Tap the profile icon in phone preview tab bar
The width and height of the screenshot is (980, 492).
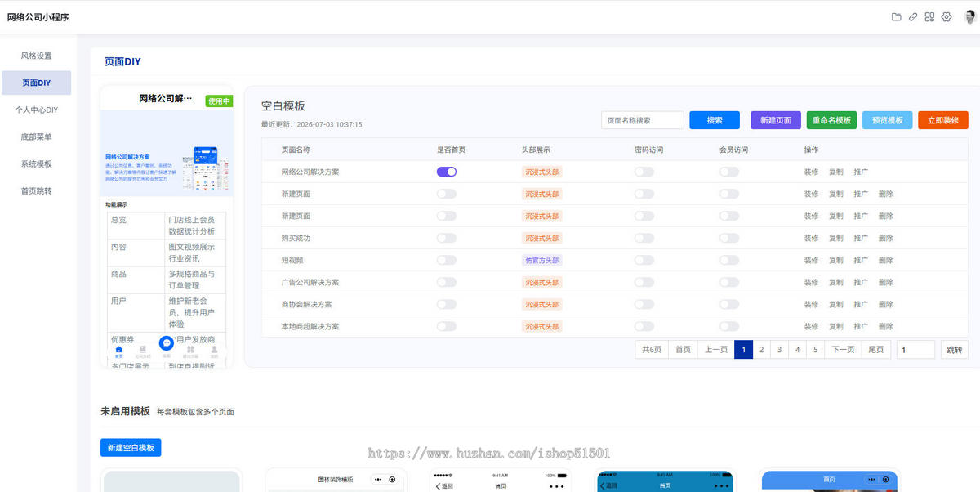(214, 351)
